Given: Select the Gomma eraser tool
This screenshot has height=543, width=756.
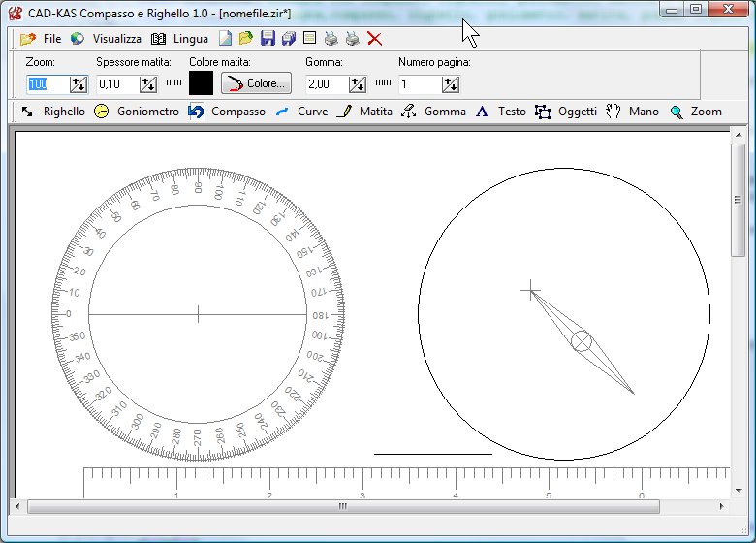Looking at the screenshot, I should tap(434, 112).
